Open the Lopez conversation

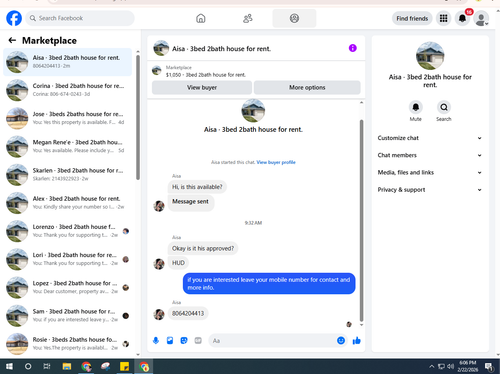pyautogui.click(x=68, y=287)
